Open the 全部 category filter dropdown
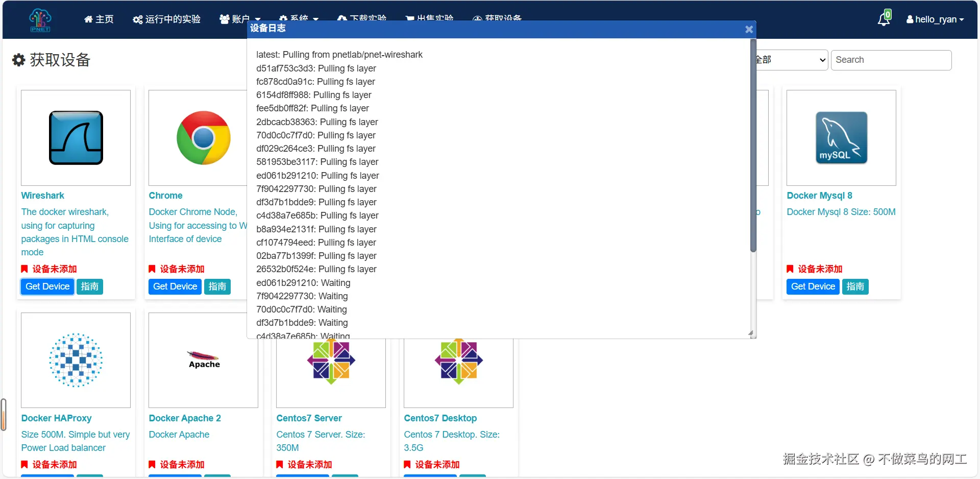 click(791, 60)
